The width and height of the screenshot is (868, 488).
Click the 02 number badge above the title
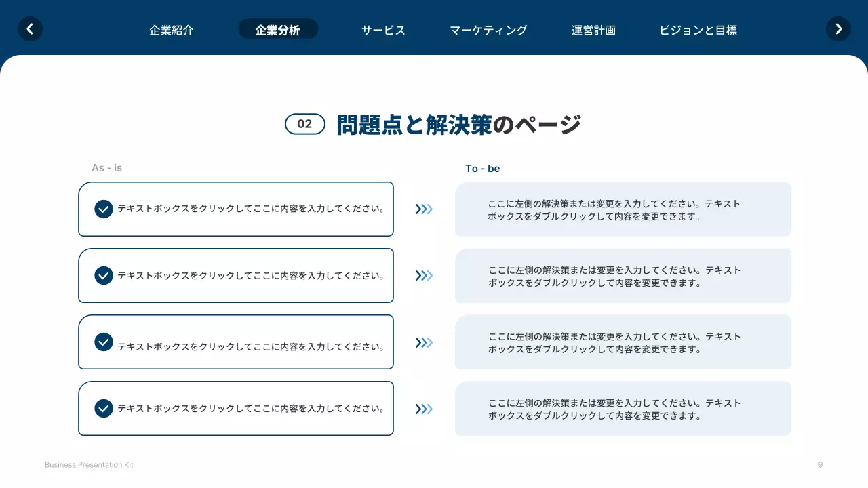click(305, 124)
